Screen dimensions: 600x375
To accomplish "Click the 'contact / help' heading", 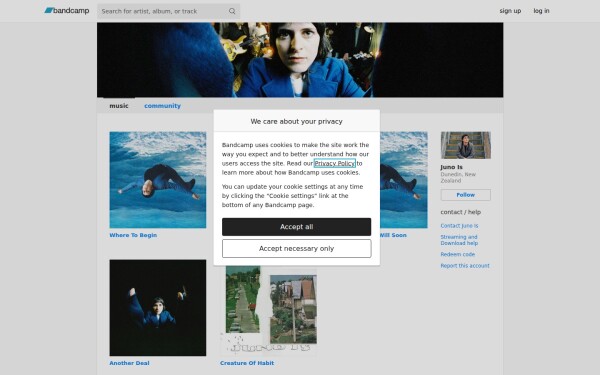I will point(461,212).
